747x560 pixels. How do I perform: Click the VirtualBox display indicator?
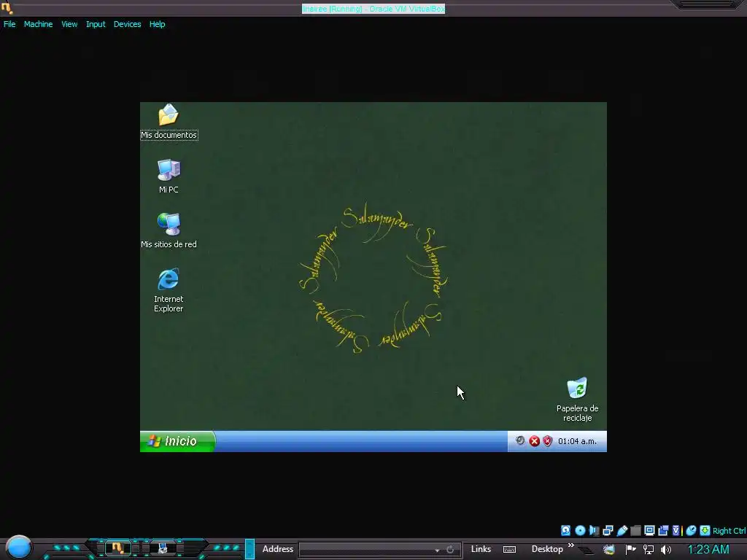[649, 531]
